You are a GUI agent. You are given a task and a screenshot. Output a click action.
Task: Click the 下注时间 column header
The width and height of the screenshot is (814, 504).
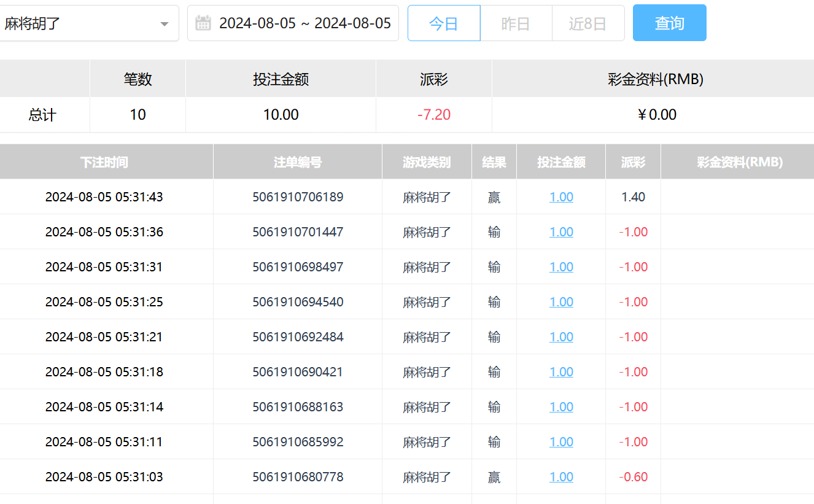point(104,162)
